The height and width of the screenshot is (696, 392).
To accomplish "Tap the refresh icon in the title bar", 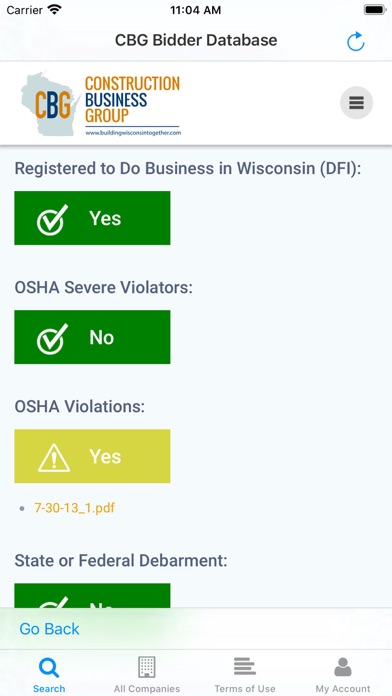I will click(x=356, y=41).
